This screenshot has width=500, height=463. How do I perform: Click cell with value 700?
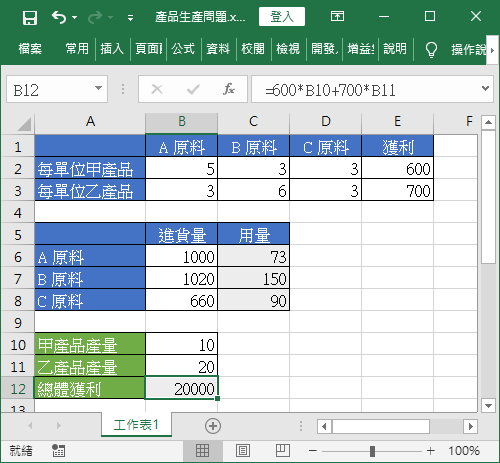[x=398, y=190]
